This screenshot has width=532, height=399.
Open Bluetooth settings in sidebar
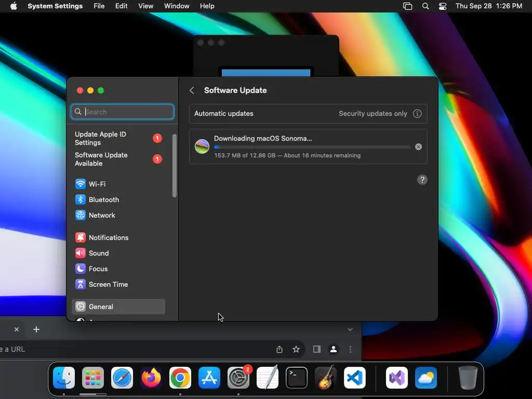(118, 199)
